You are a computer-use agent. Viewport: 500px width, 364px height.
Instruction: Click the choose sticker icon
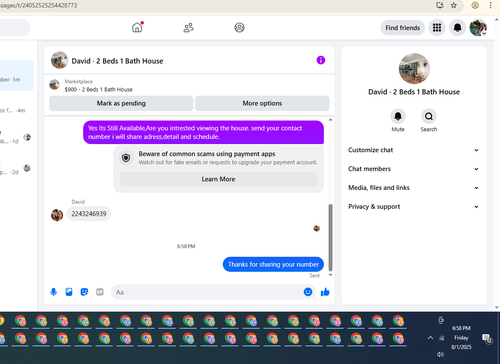(x=84, y=292)
